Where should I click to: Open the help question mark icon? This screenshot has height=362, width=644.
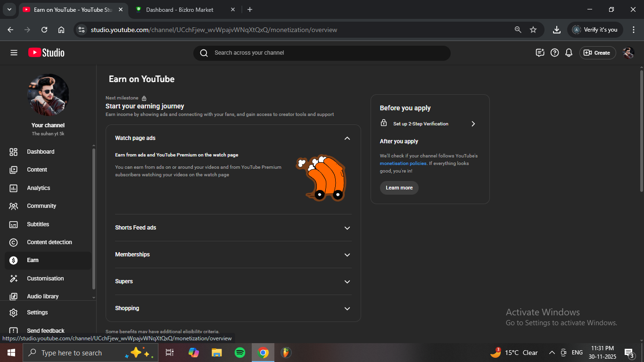[x=554, y=53]
